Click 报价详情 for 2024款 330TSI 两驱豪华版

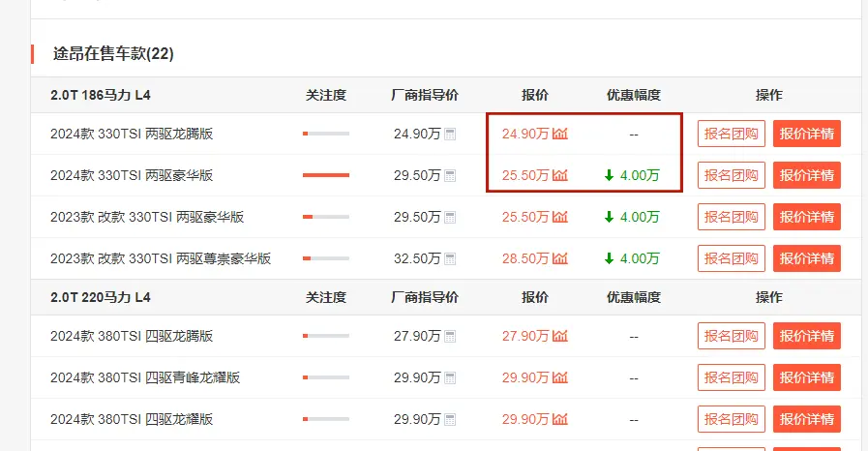[x=807, y=175]
